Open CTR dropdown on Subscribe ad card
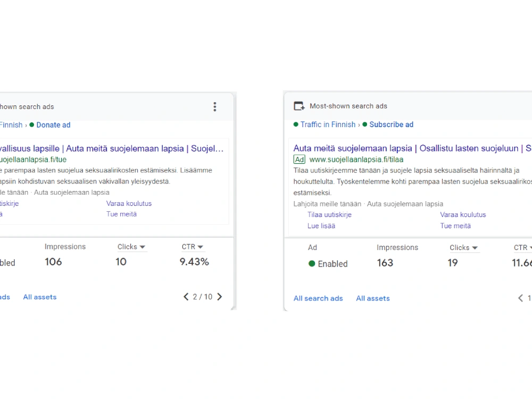532x399 pixels. point(523,248)
